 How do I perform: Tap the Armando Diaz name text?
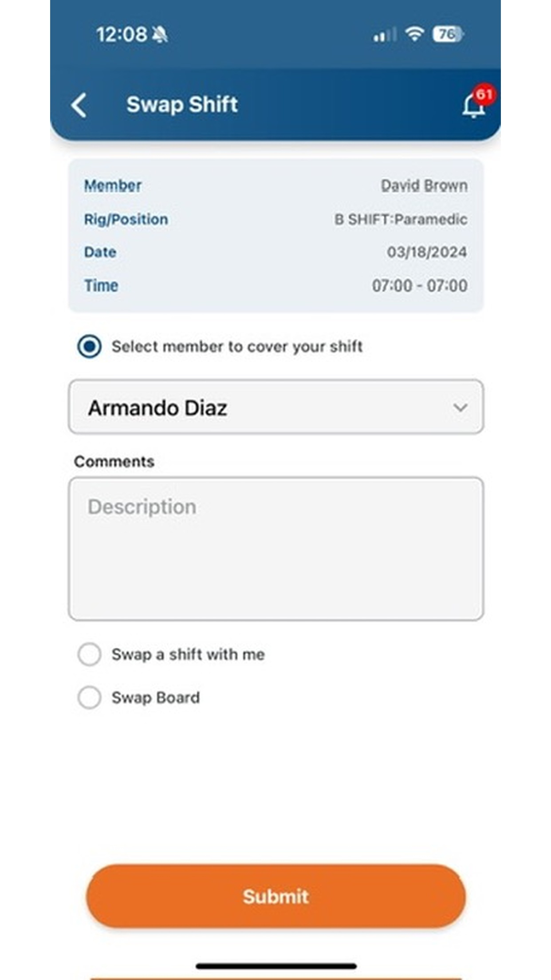tap(158, 408)
